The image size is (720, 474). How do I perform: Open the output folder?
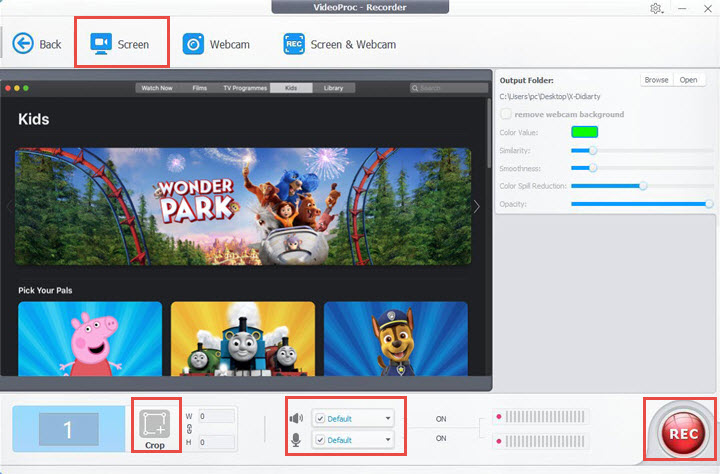point(688,80)
